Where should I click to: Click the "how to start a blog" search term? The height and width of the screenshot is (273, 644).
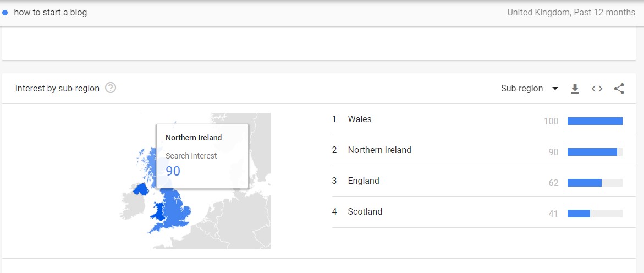pos(51,13)
